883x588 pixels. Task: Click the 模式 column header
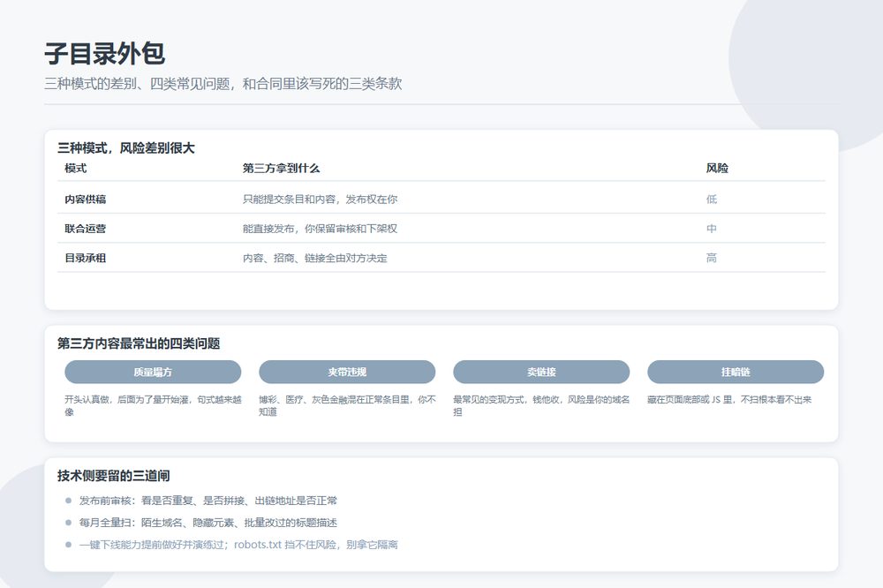coord(75,169)
